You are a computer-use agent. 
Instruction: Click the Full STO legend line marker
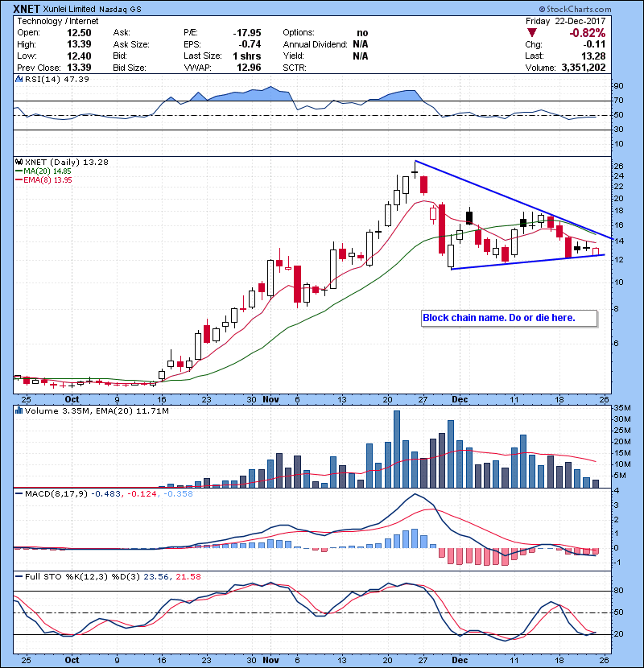19,576
